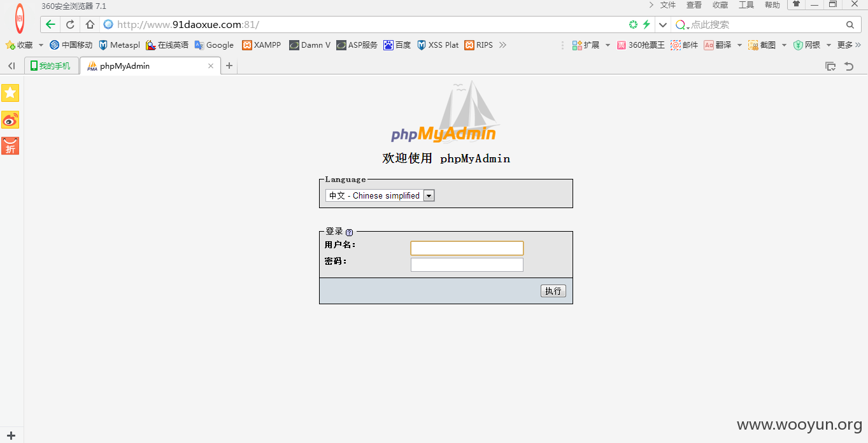Open the Google bookmark

[214, 45]
